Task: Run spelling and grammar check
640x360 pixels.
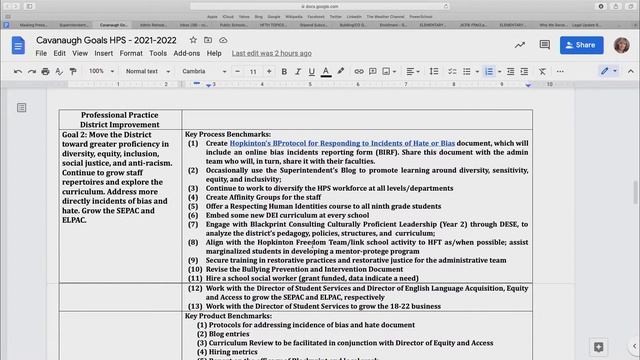Action: pos(59,71)
